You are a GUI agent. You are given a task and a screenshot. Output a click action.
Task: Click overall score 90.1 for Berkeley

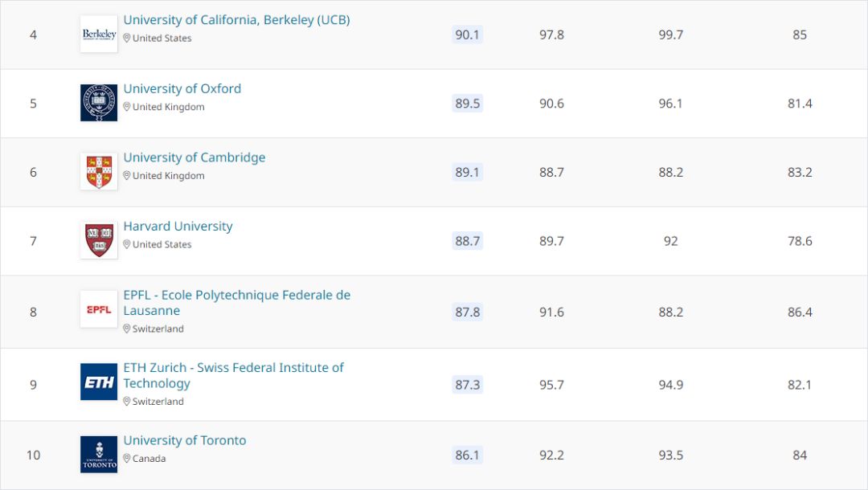click(x=467, y=35)
